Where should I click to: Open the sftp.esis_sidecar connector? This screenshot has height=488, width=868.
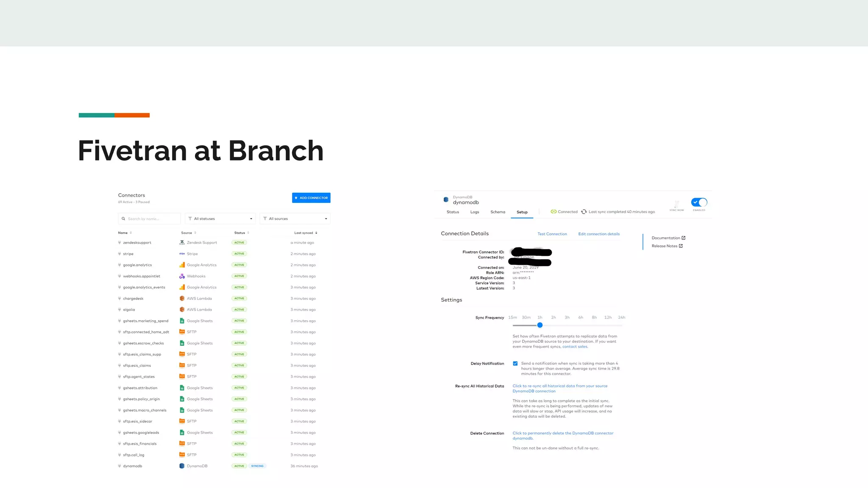click(224, 421)
